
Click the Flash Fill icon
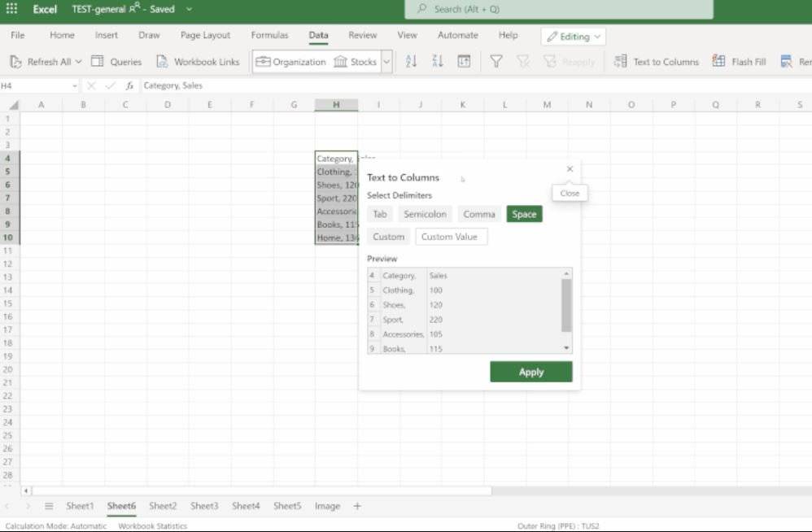pyautogui.click(x=719, y=62)
